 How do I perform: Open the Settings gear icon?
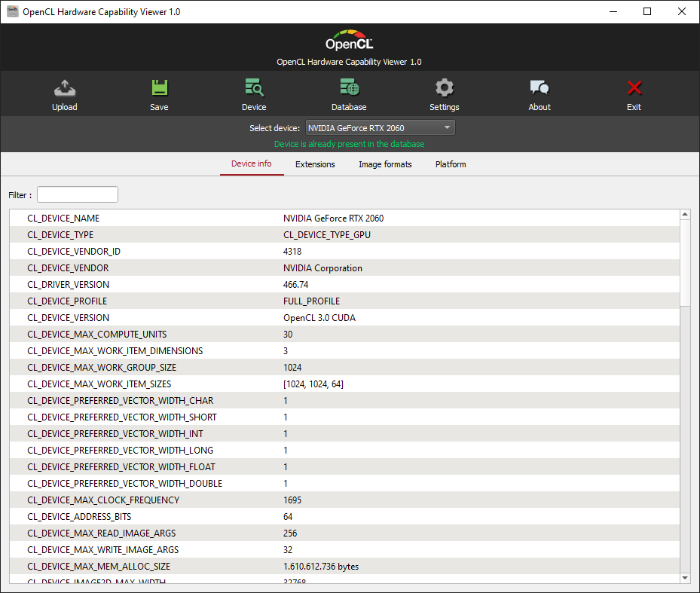[445, 88]
